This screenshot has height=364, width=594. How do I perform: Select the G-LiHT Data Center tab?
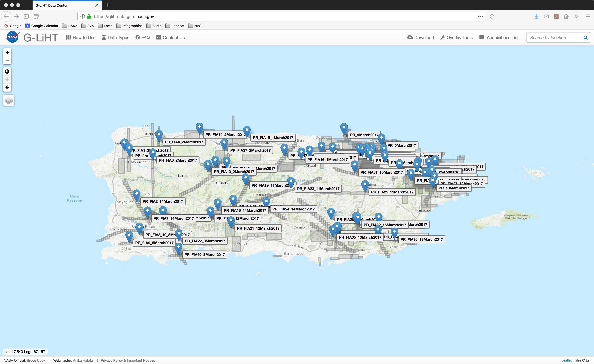[67, 5]
